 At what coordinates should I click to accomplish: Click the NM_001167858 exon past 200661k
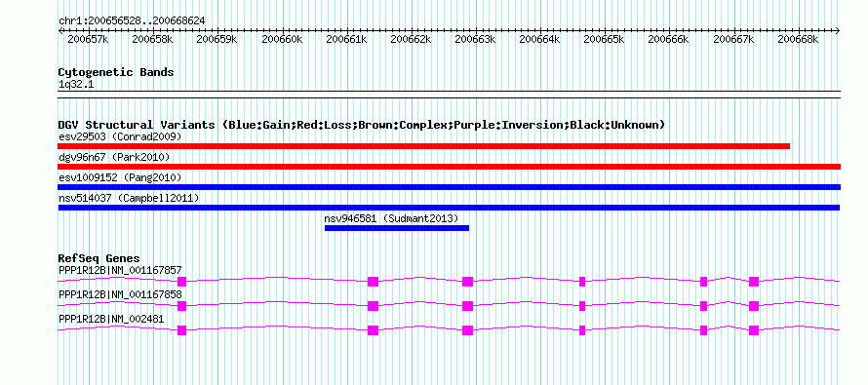(x=374, y=306)
